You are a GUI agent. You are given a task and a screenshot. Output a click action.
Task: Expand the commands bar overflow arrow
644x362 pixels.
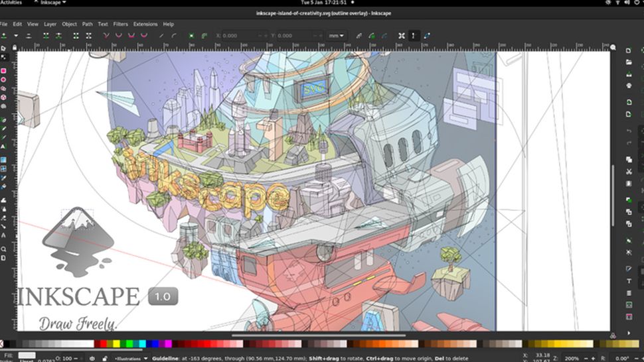point(629,333)
